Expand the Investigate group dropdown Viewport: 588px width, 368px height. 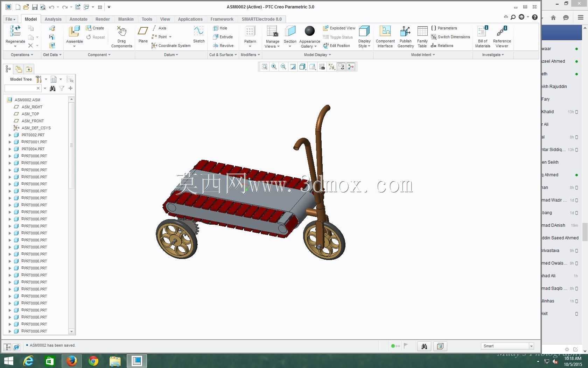tap(493, 55)
